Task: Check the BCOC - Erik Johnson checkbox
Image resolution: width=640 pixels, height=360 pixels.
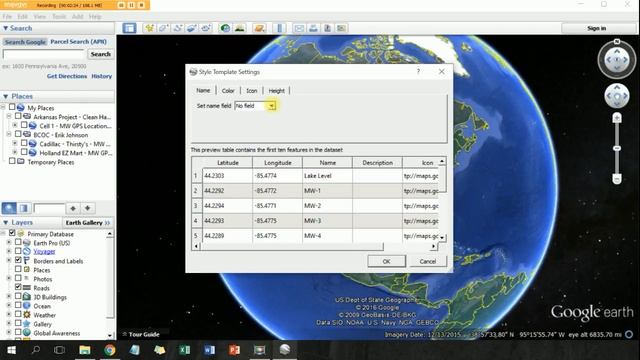Action: tap(18, 134)
